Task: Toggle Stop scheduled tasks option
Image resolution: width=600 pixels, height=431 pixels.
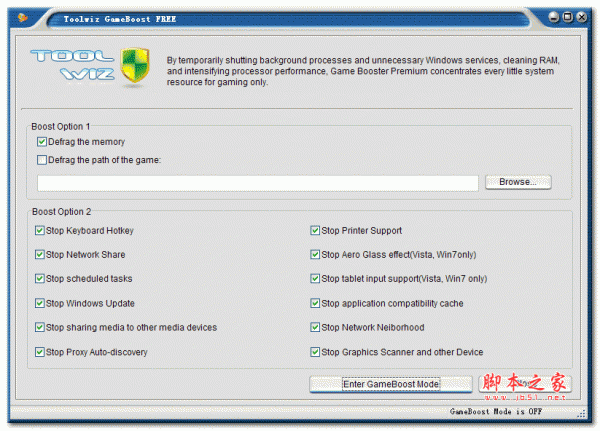Action: [x=39, y=279]
